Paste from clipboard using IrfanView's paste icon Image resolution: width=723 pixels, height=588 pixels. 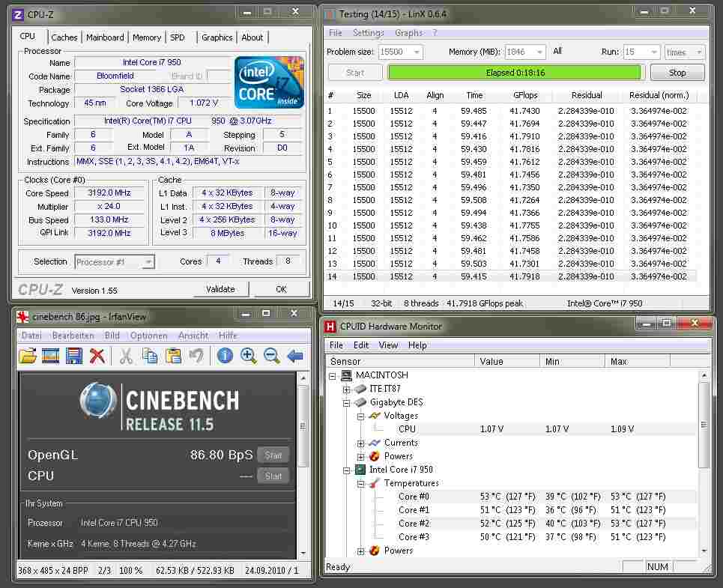(x=173, y=356)
